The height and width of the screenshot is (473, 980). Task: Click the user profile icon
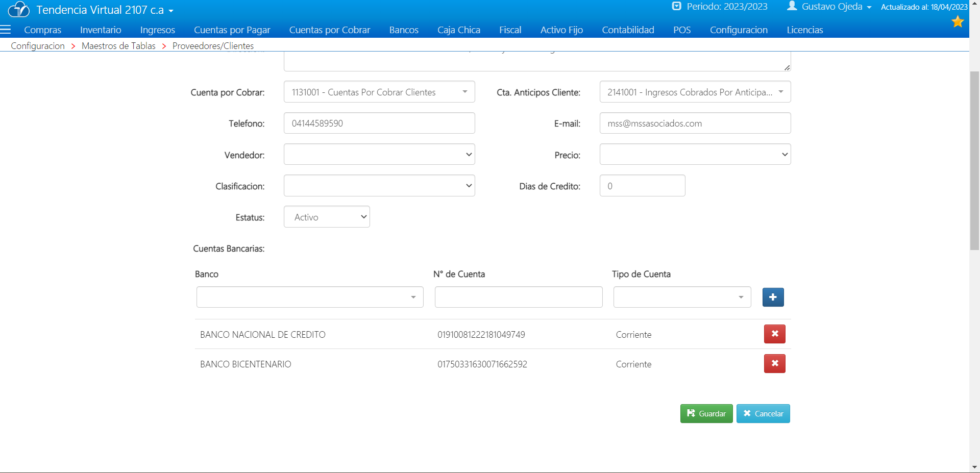click(x=792, y=6)
